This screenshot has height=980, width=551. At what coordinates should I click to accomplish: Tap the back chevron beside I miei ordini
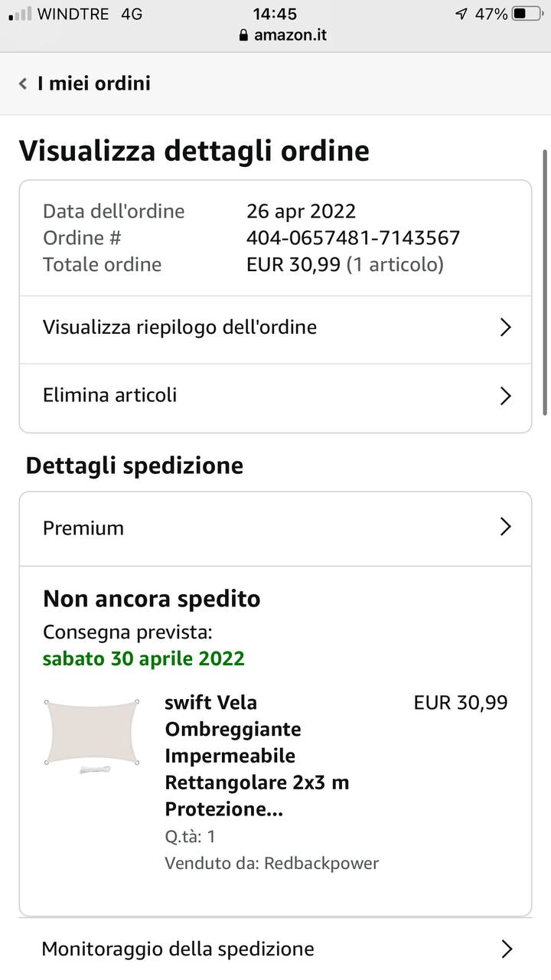pos(23,83)
